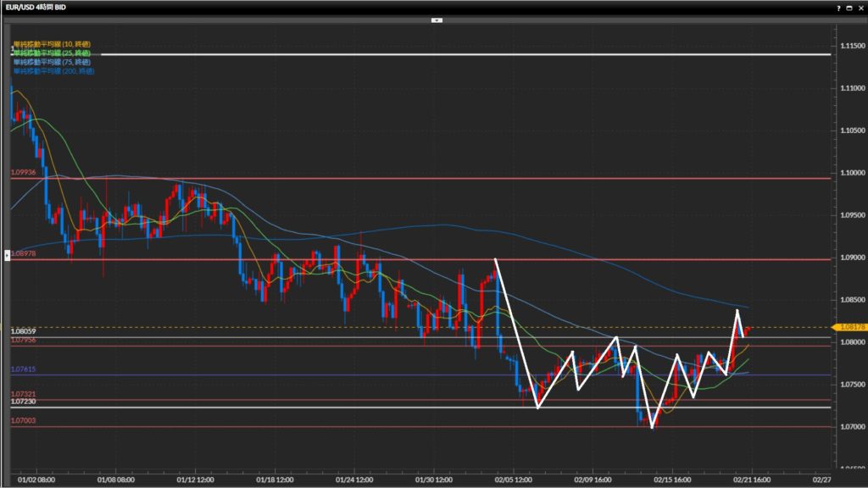This screenshot has height=488, width=868.
Task: Maximize the EUR/USD chart window
Action: pos(848,7)
